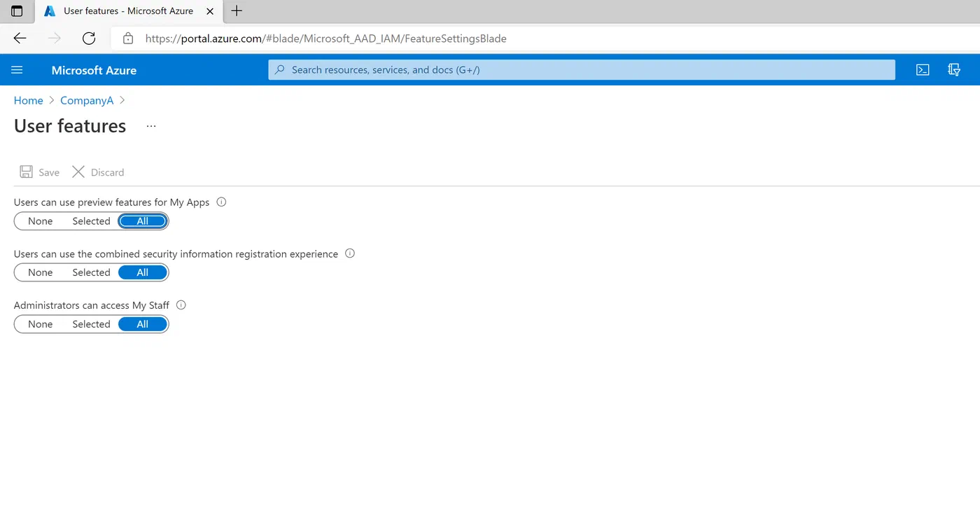Viewport: 980px width, 509px height.
Task: Click the Discard button
Action: (x=98, y=172)
